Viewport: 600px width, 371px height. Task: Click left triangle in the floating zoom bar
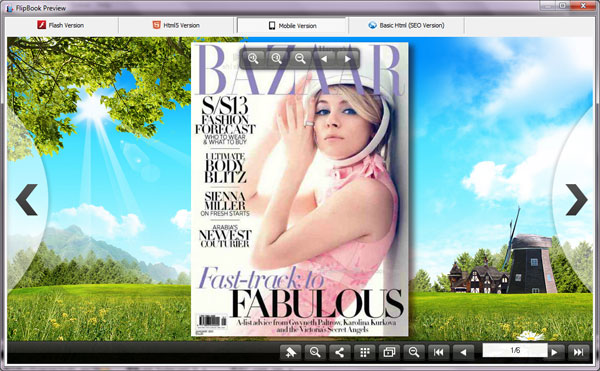[324, 59]
